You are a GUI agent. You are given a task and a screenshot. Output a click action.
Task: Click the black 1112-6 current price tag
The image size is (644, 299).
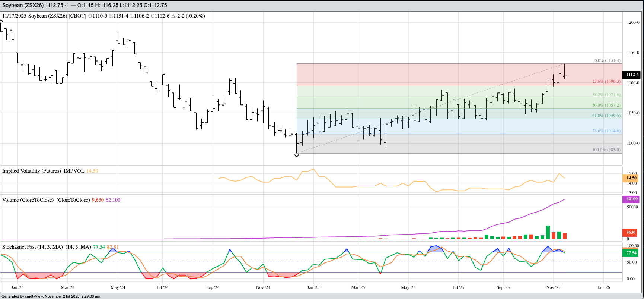[x=632, y=75]
